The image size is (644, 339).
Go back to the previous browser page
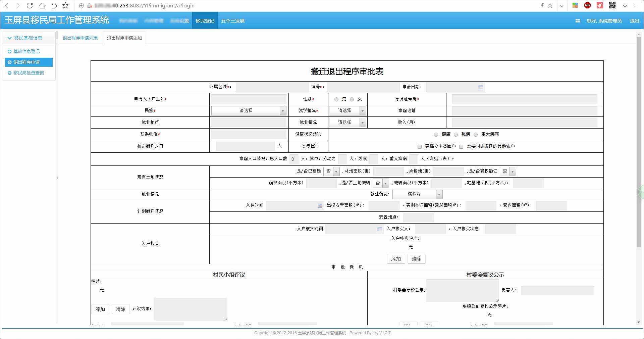7,6
